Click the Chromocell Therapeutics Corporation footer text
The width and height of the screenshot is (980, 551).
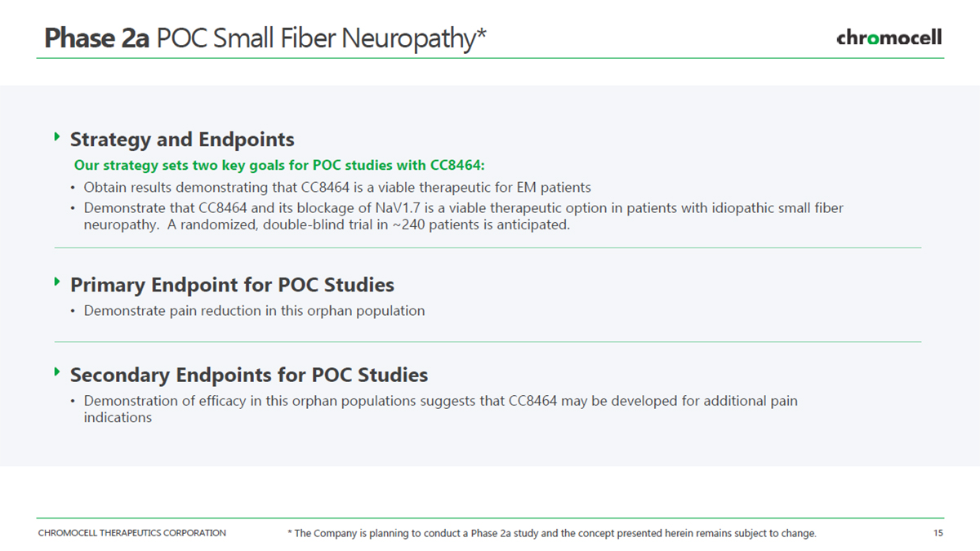pos(132,533)
